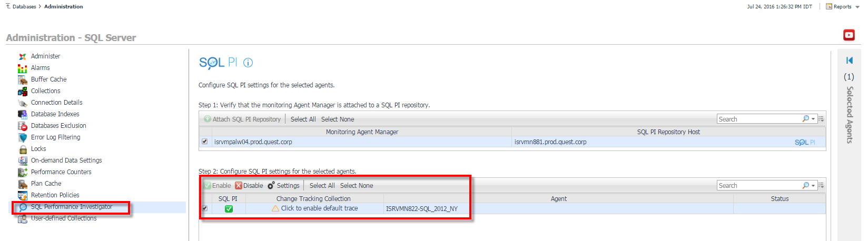Screen dimensions: 868x241
Task: Collapse the Selected Agents panel arrow
Action: [x=849, y=61]
